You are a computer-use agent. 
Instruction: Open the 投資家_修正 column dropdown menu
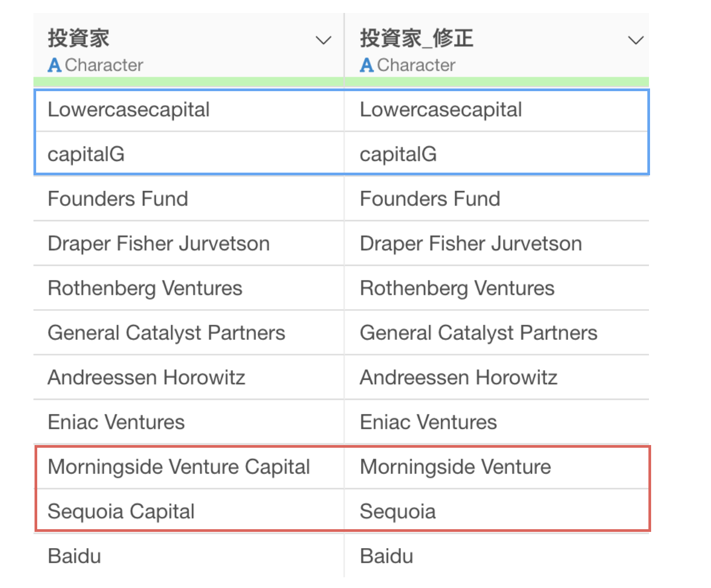pos(636,40)
